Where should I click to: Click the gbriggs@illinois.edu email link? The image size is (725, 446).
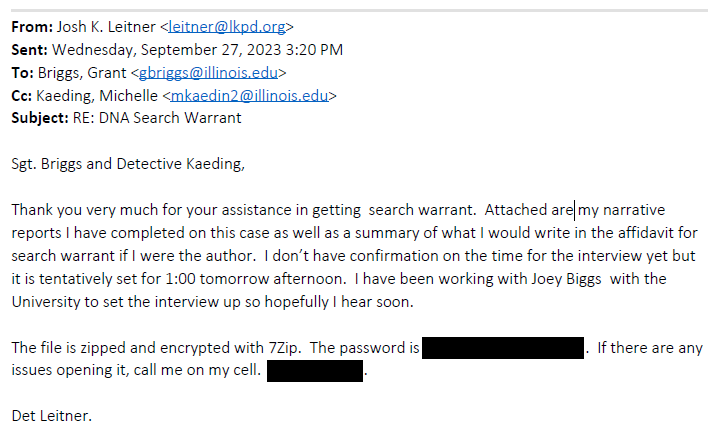pyautogui.click(x=208, y=73)
